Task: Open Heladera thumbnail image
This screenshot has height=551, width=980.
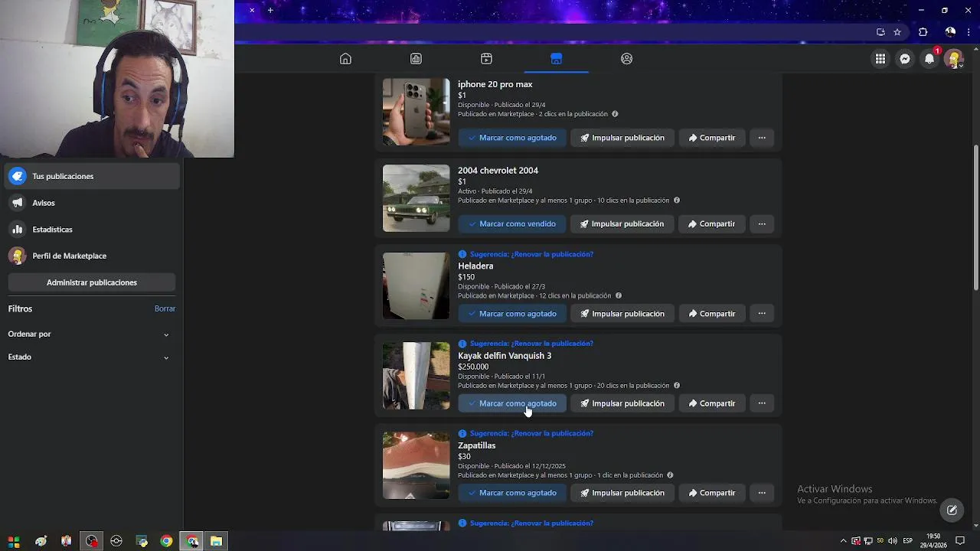Action: pos(416,286)
